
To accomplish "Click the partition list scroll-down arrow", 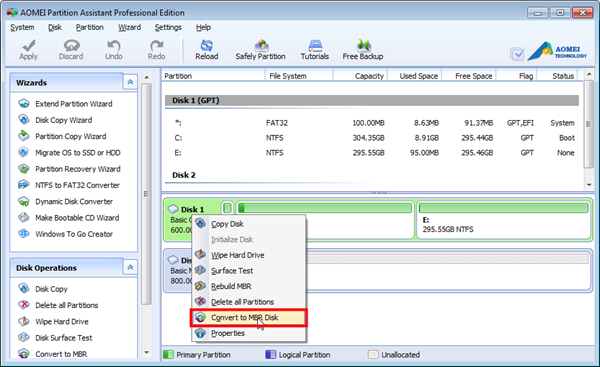I will 589,185.
